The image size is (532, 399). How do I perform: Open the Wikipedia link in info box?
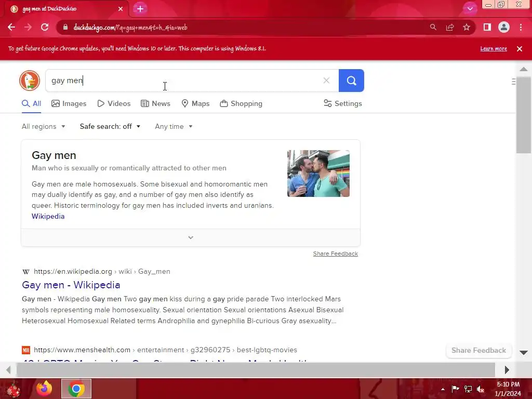pos(48,216)
